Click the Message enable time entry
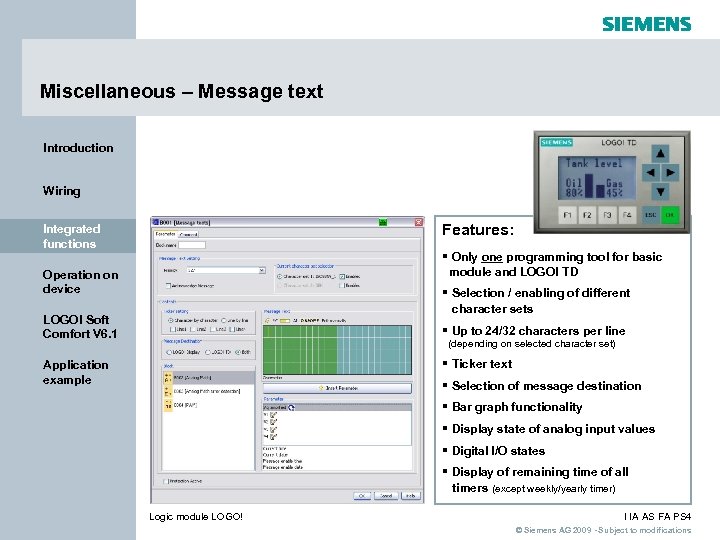The height and width of the screenshot is (540, 720). point(282,461)
